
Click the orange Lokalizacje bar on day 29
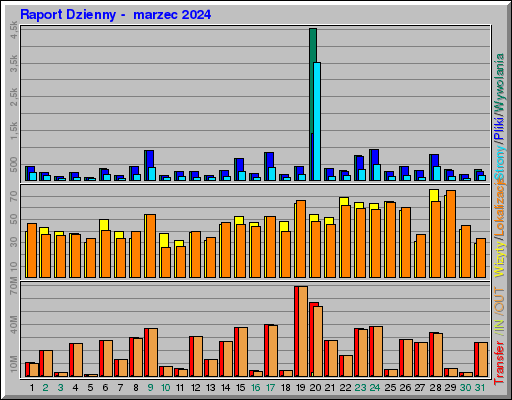451,234
